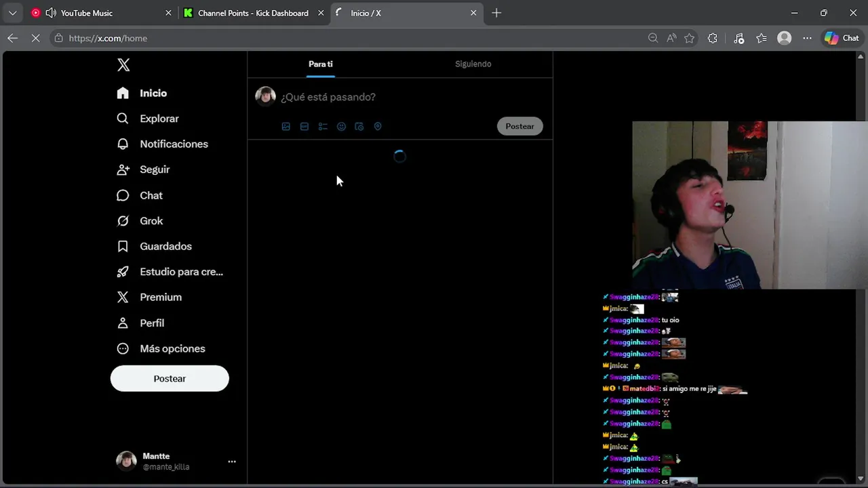The image size is (868, 488).
Task: Add location tag to post
Action: click(378, 126)
